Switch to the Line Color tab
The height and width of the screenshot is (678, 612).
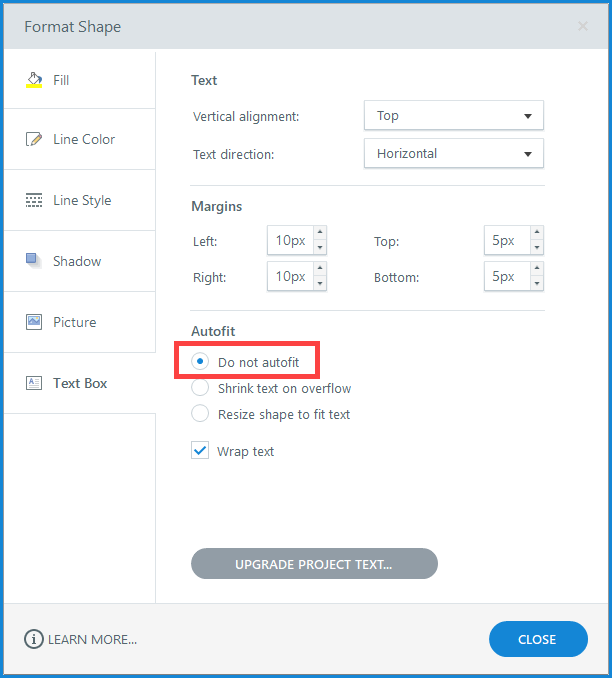coord(80,139)
